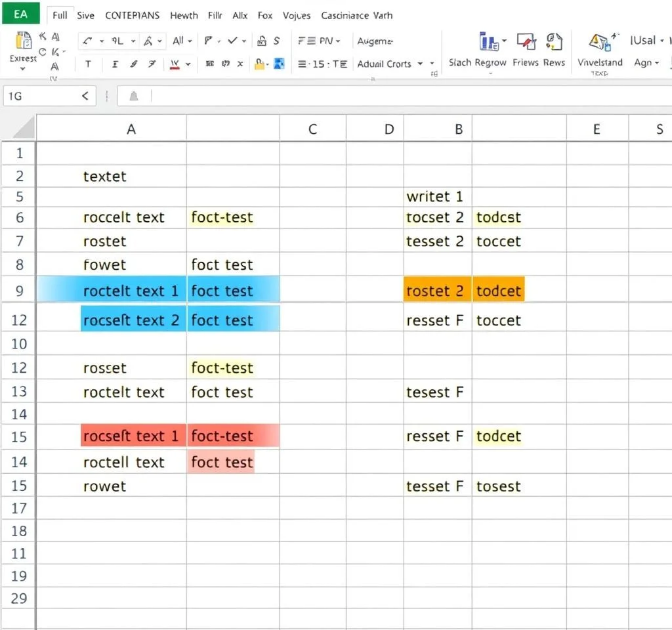Click the Rews document icon
Screen dimensions: 672x630
tap(555, 42)
